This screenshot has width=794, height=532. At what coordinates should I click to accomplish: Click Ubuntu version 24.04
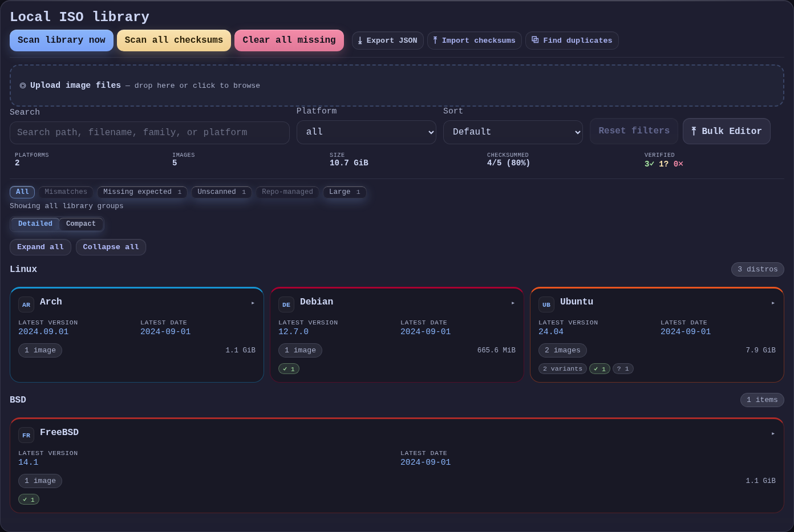551,332
